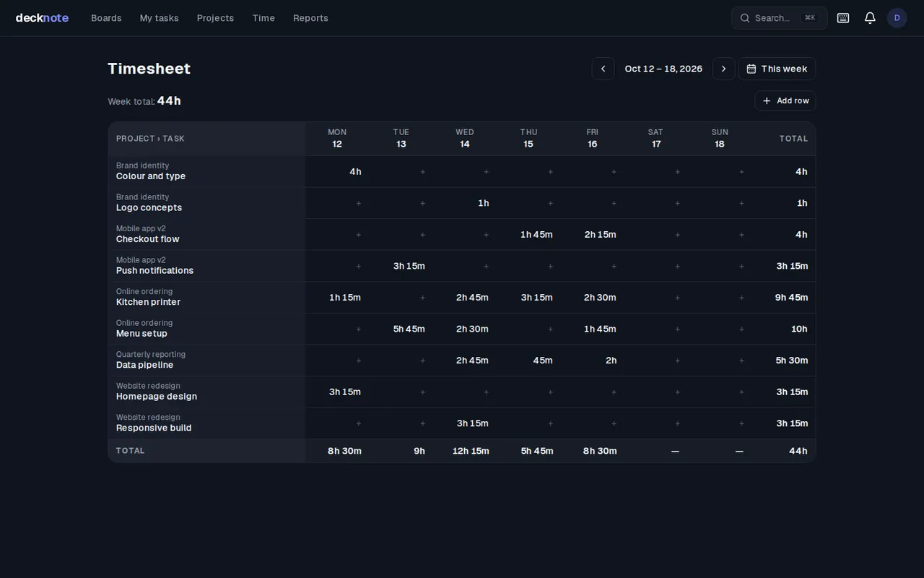Edit Logo concepts Wednesday 1h entry
The width and height of the screenshot is (924, 578).
[x=484, y=203]
